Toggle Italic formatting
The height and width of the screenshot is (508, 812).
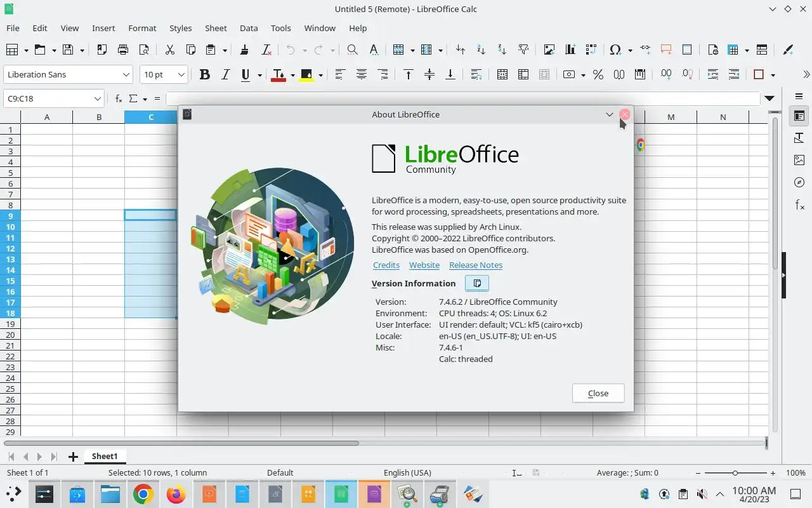click(225, 75)
